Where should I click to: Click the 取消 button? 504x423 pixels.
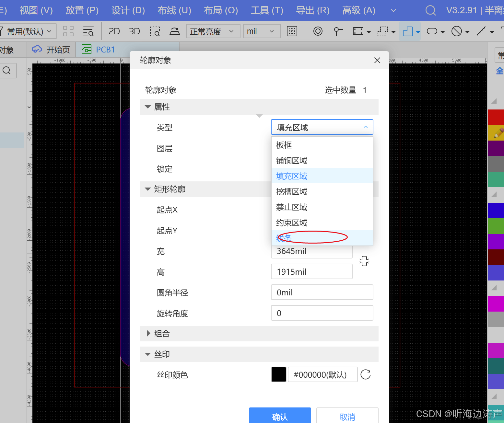point(347,416)
